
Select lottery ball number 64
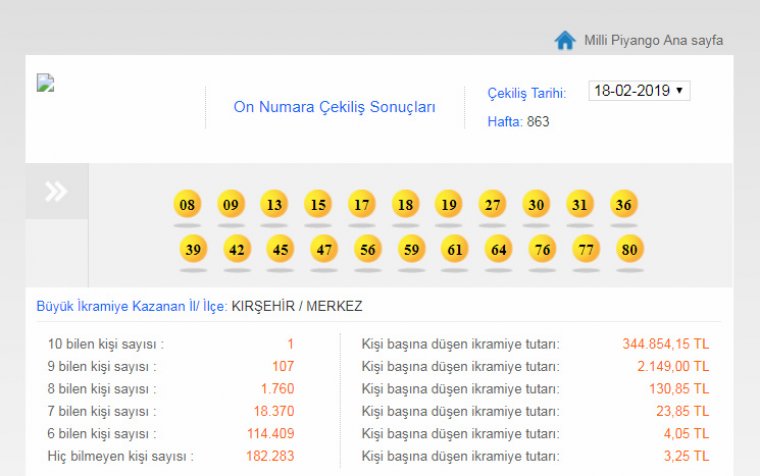pos(498,249)
